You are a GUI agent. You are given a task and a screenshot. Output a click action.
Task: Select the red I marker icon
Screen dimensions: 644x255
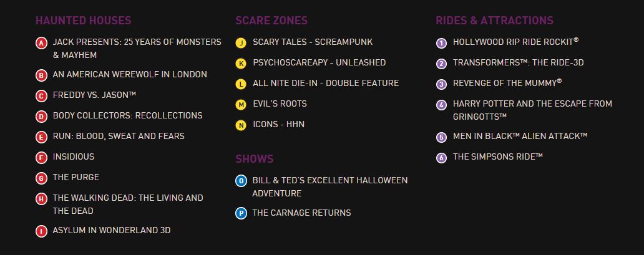(41, 231)
